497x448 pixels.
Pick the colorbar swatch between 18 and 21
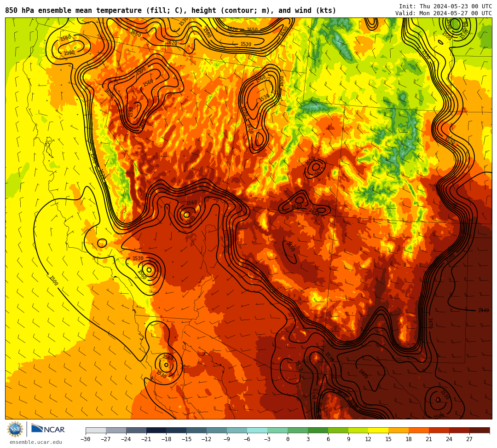[419, 430]
